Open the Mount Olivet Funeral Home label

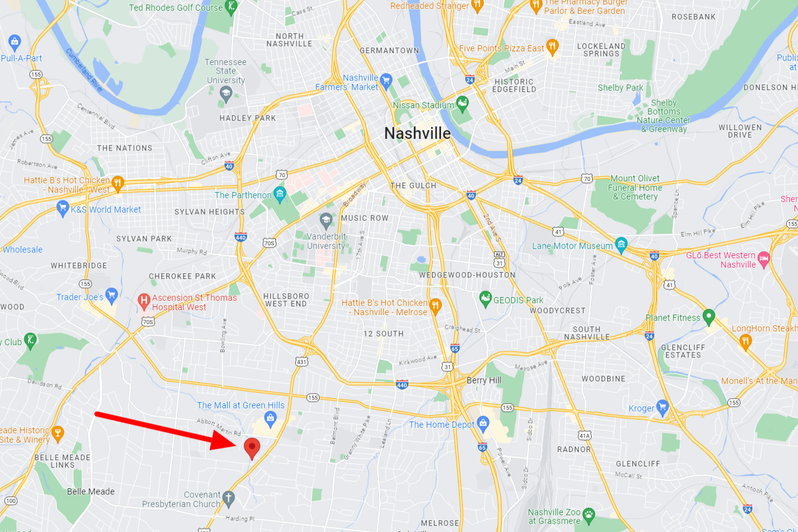(x=635, y=188)
